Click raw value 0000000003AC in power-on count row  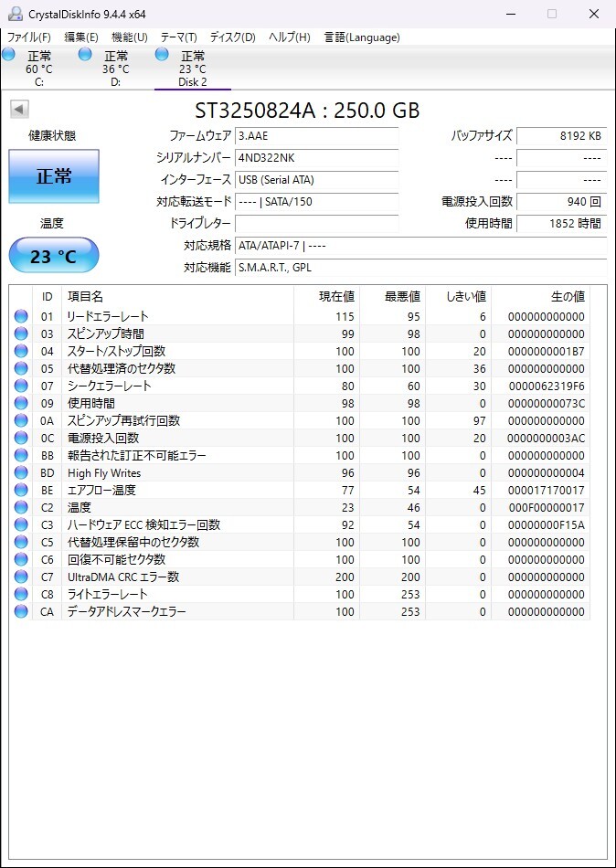(x=547, y=438)
